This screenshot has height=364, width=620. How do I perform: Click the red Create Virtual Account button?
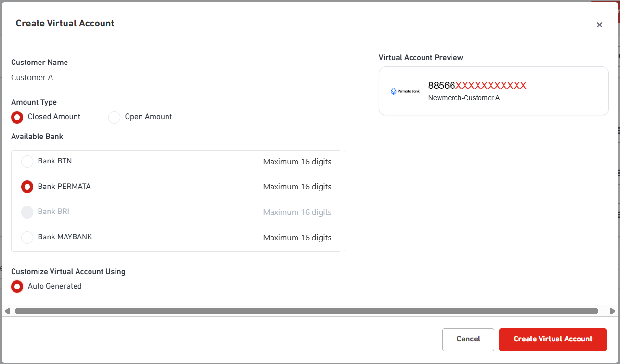click(553, 339)
